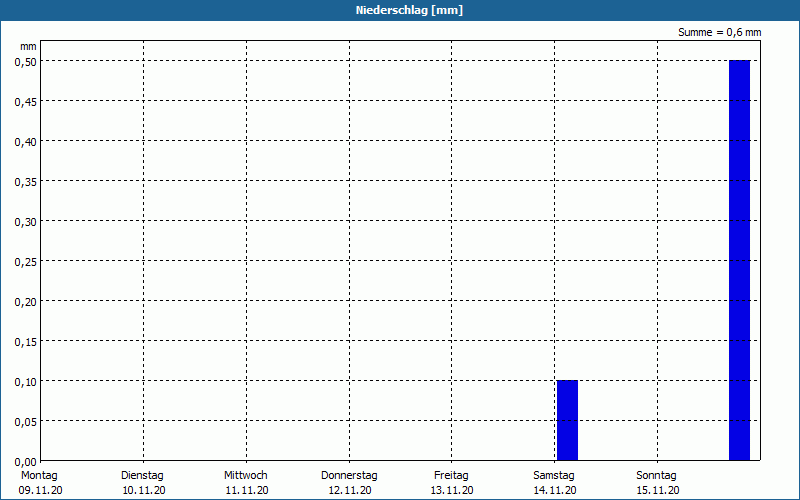Click the 0,40 y-axis value
The image size is (800, 500).
click(x=26, y=142)
